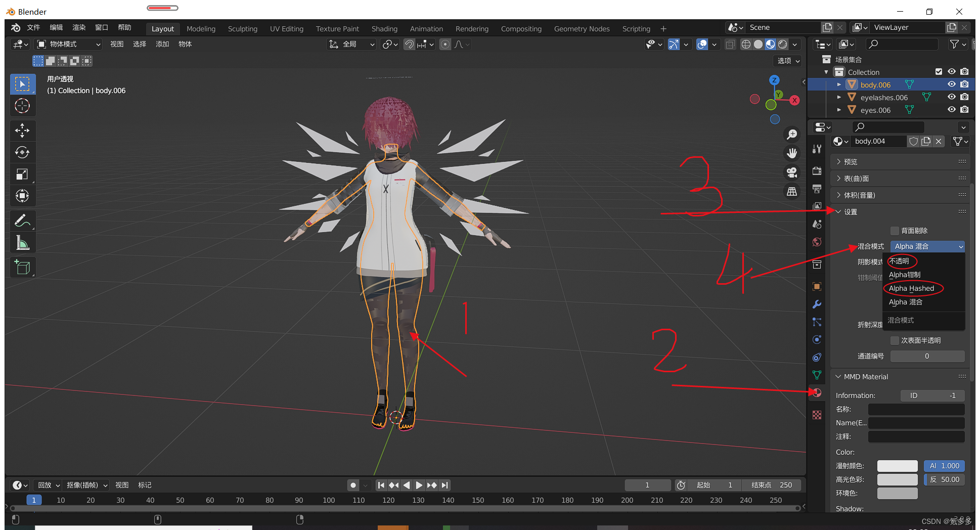Open Tool properties tab icon
This screenshot has width=980, height=530.
[x=817, y=149]
